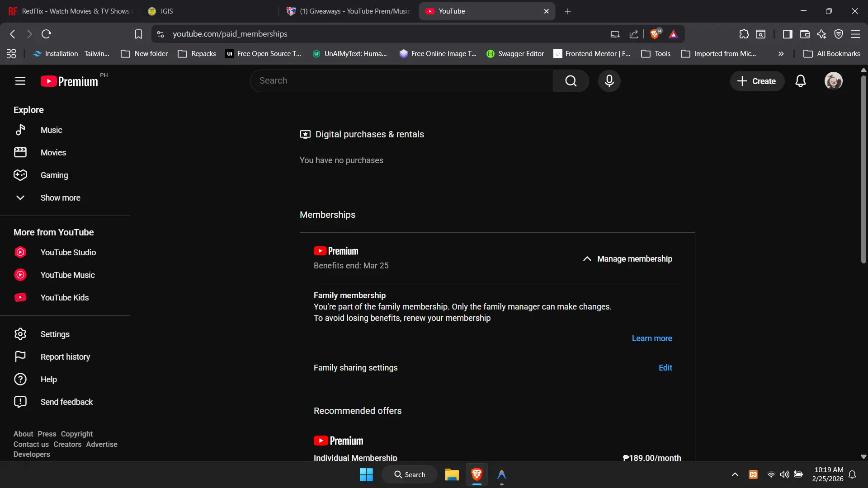Open the Creators footer link
868x488 pixels.
[x=67, y=445]
